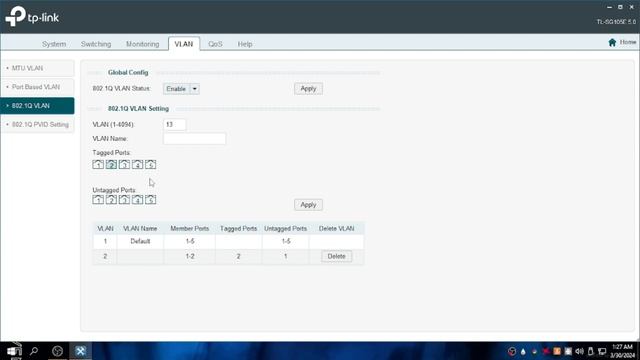Viewport: 640px width, 360px height.
Task: Open taskbar search magnifier
Action: pyautogui.click(x=34, y=351)
